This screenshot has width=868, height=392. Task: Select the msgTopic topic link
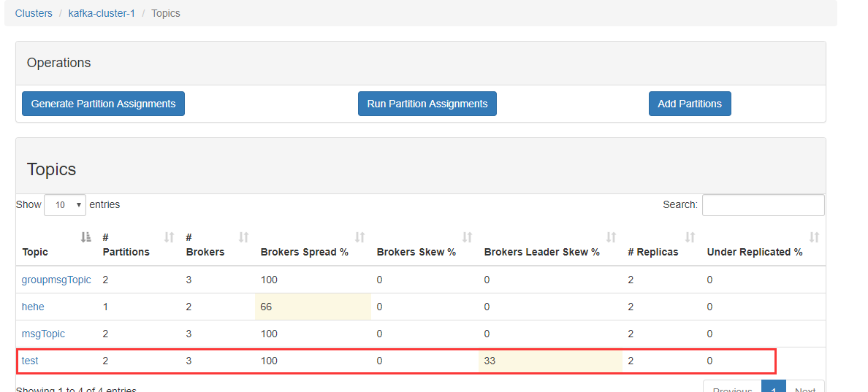[43, 334]
